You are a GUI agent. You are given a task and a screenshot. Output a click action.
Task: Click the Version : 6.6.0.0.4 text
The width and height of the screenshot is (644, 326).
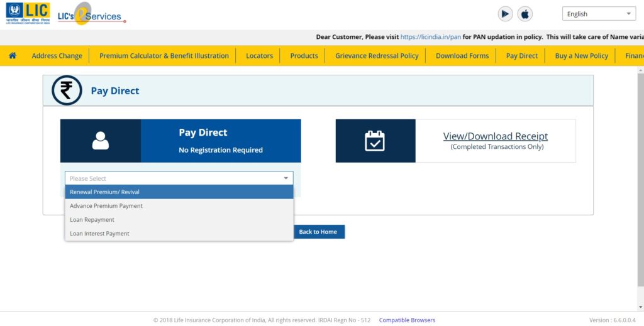coord(612,320)
